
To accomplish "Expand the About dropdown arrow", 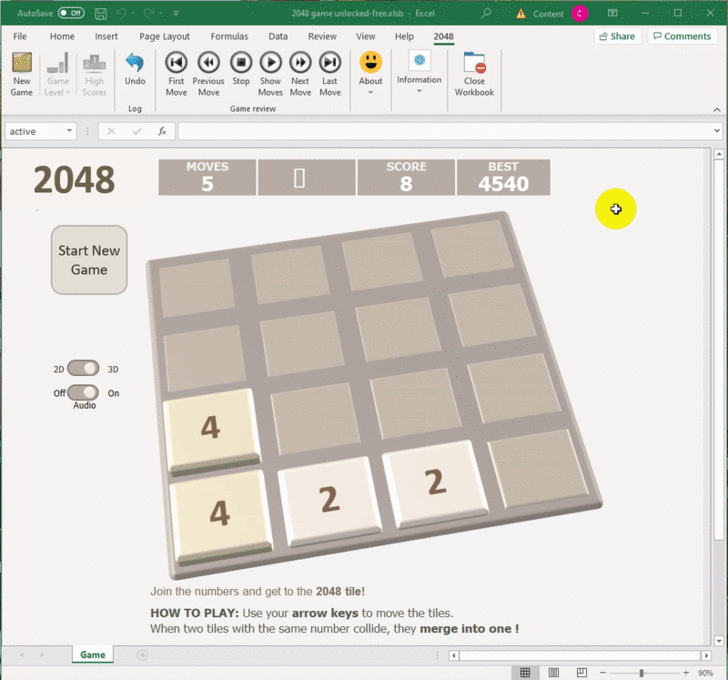I will click(x=370, y=92).
